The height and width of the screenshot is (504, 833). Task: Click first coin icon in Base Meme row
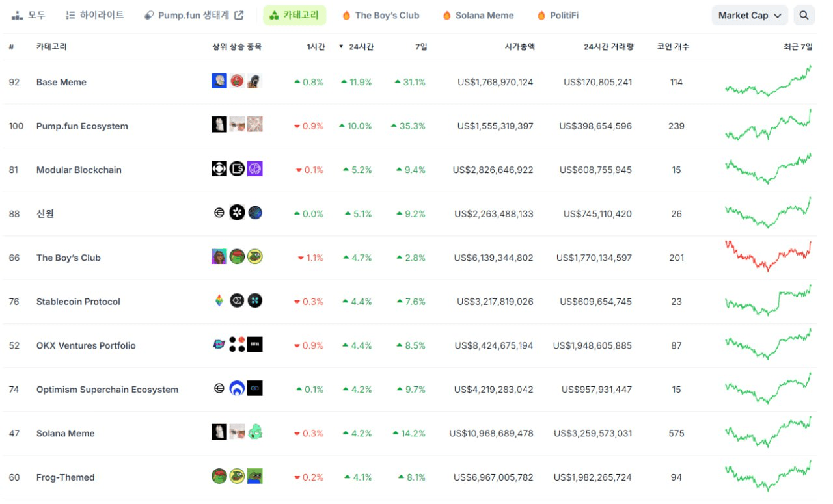(x=219, y=81)
